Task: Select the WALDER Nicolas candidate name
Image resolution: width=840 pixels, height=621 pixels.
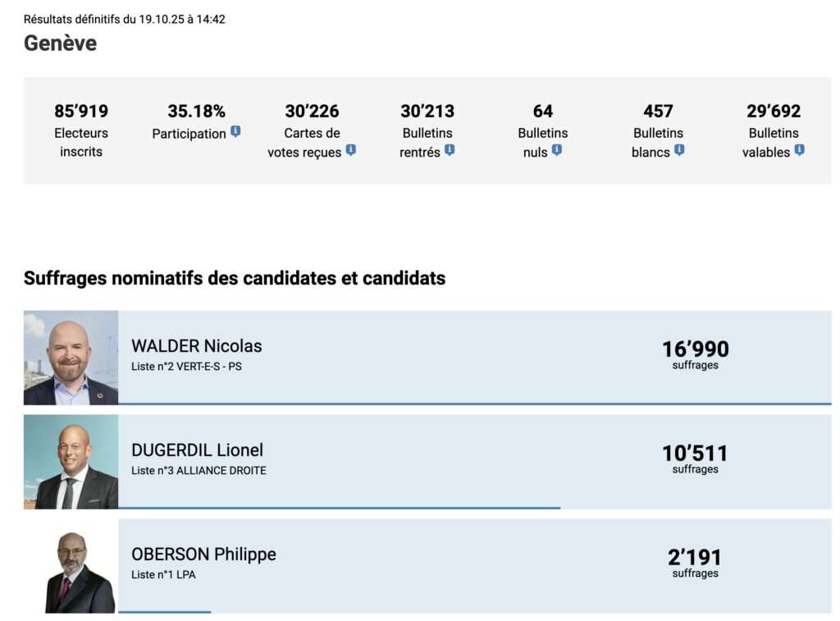Action: tap(197, 346)
